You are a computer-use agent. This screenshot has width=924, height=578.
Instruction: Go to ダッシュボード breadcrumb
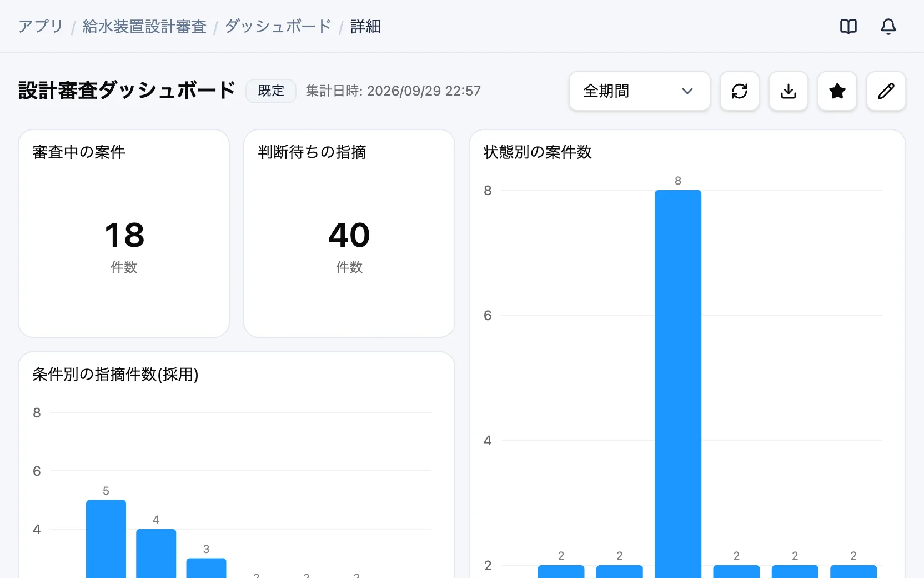pyautogui.click(x=278, y=26)
